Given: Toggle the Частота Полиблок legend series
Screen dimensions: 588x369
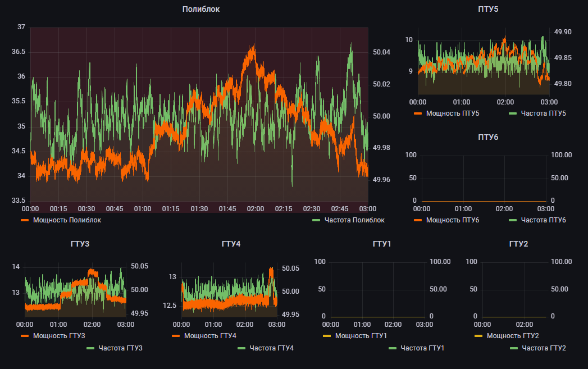Looking at the screenshot, I should point(354,220).
